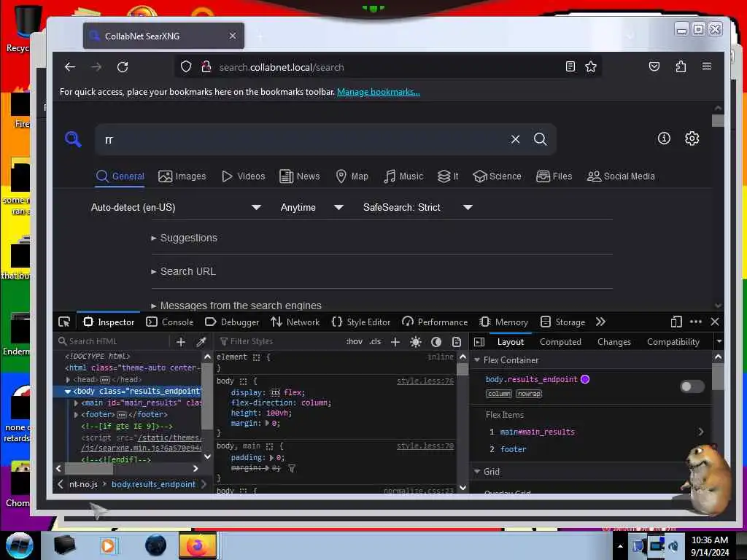Click body.results_endpoint breadcrumb

pyautogui.click(x=153, y=484)
